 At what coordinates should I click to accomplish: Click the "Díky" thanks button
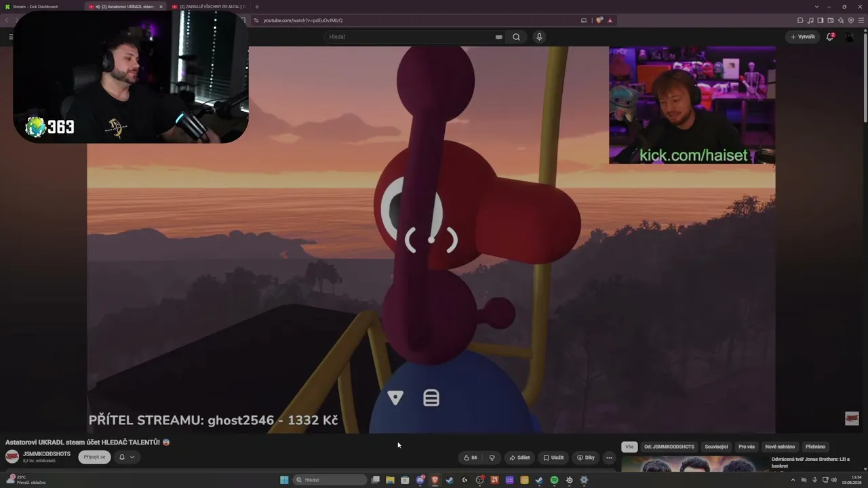coord(586,457)
